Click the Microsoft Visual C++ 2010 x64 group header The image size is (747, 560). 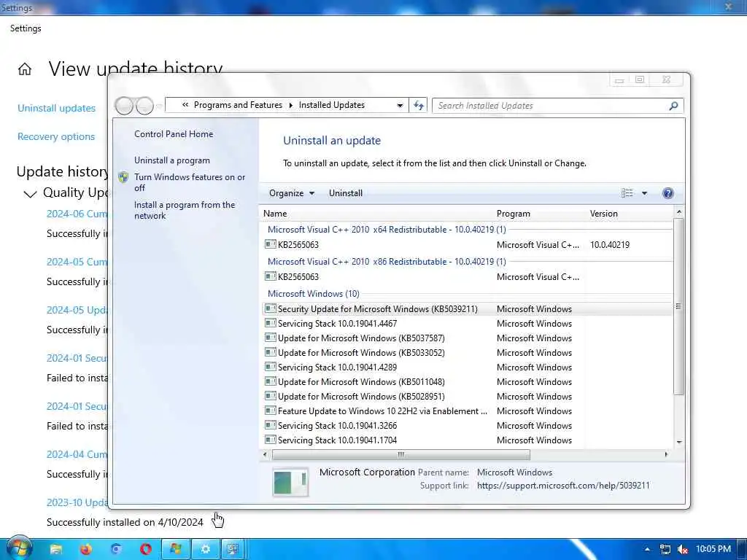pyautogui.click(x=387, y=229)
